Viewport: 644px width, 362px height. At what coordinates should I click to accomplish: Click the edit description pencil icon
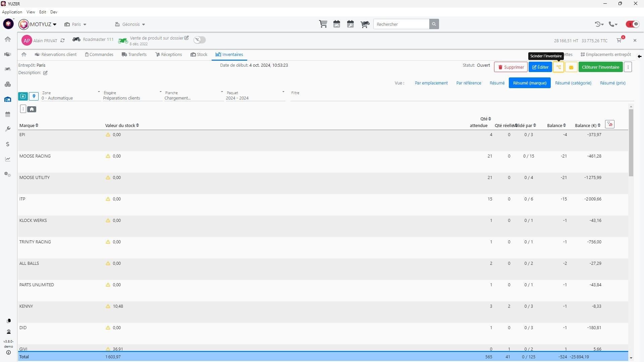coord(45,73)
